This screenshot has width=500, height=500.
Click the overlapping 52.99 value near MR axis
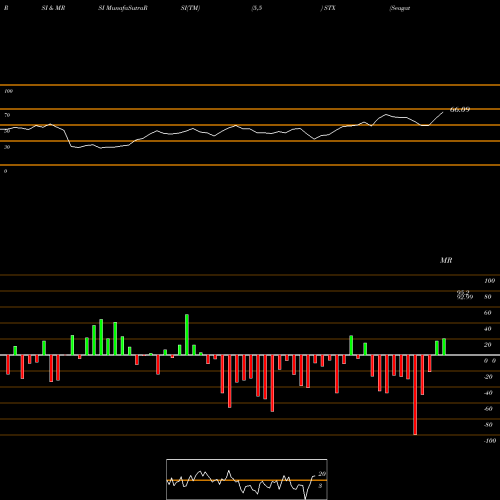pyautogui.click(x=465, y=296)
